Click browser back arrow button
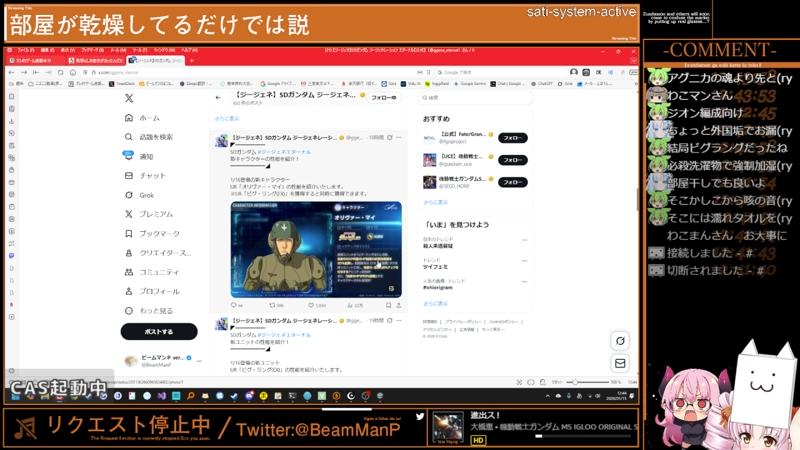The image size is (800, 450). (x=11, y=72)
